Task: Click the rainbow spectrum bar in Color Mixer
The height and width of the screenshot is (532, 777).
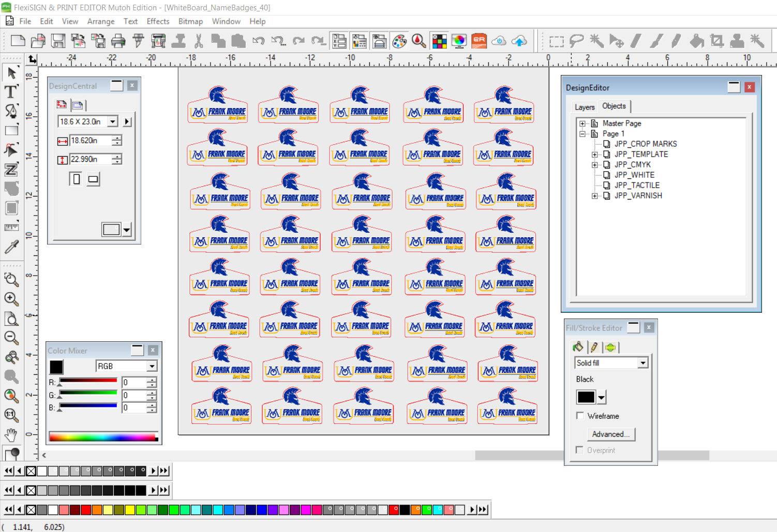Action: click(x=103, y=437)
